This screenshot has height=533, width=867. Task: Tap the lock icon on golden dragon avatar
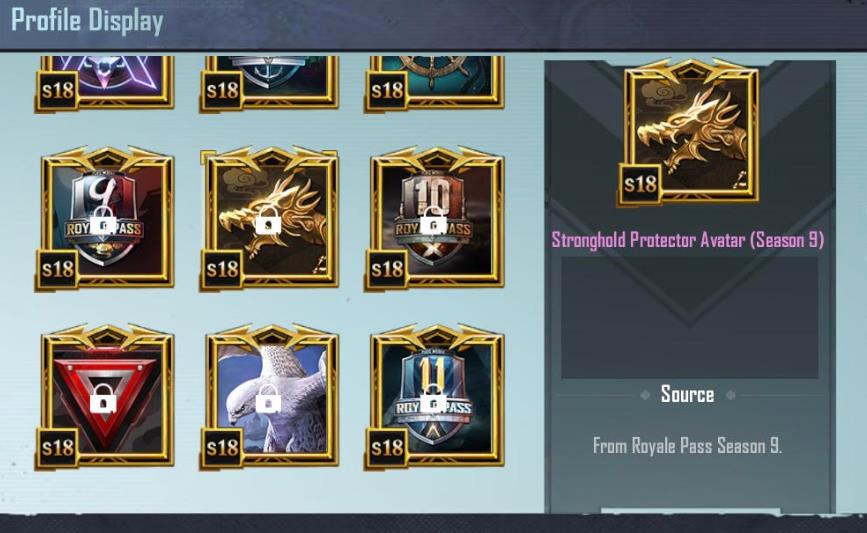268,221
